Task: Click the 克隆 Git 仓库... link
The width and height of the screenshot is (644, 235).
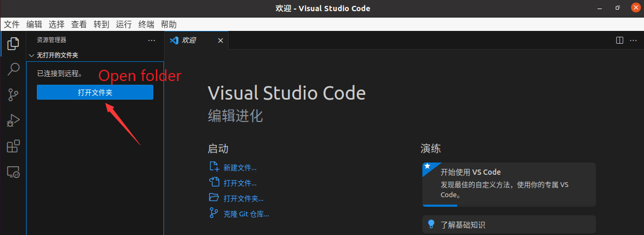Action: (246, 214)
